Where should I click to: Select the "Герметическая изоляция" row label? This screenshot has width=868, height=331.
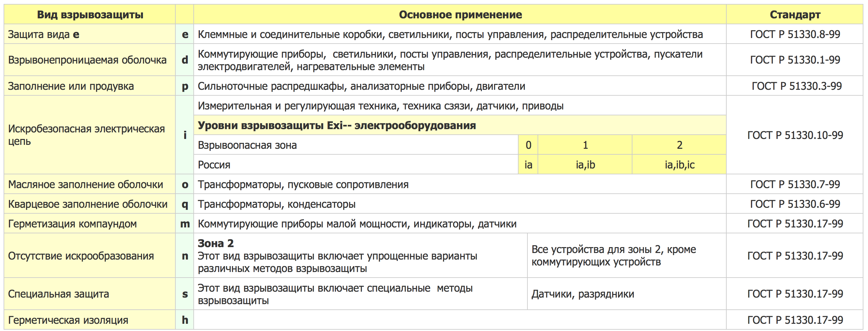point(68,320)
